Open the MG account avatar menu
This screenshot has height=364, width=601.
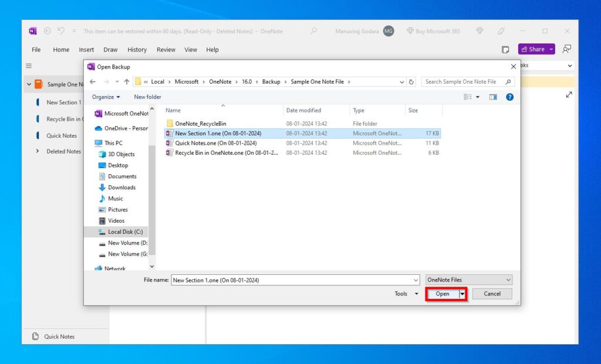click(388, 30)
